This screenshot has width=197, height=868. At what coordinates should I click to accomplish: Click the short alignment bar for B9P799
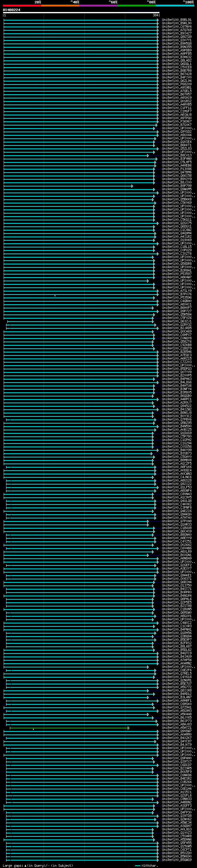pos(68,186)
